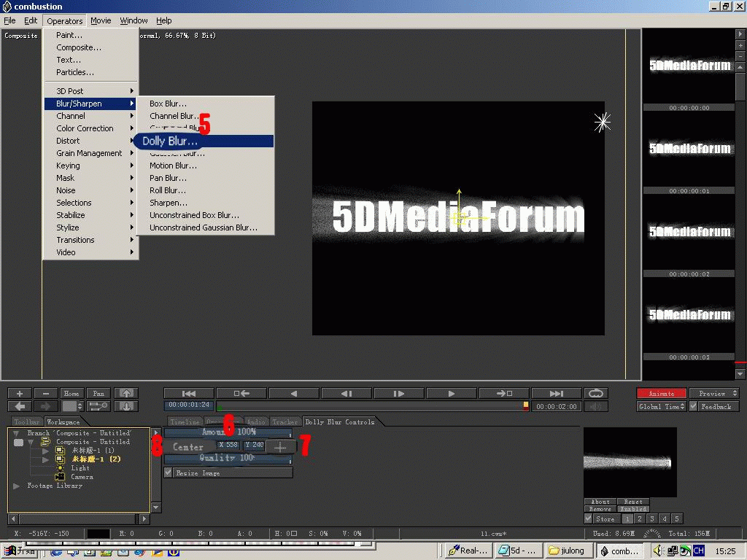
Task: Toggle visibility box beside Composite - Untitled
Action: pos(18,443)
